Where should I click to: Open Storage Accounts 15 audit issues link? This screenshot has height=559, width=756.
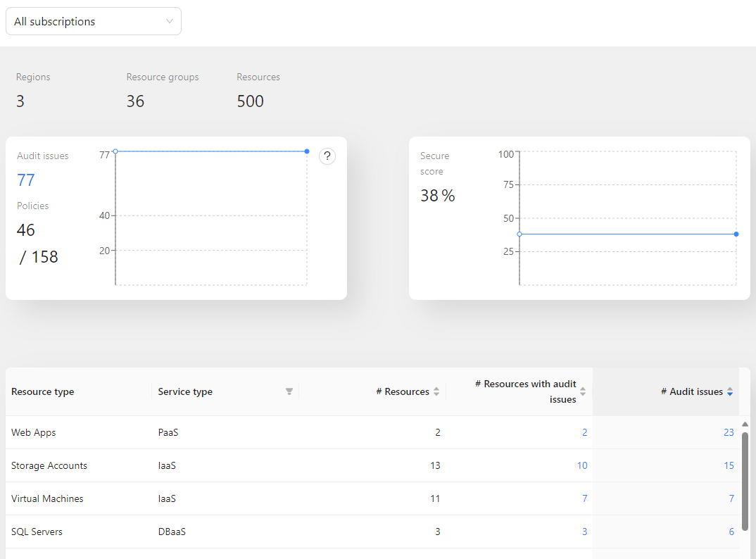[x=729, y=465]
